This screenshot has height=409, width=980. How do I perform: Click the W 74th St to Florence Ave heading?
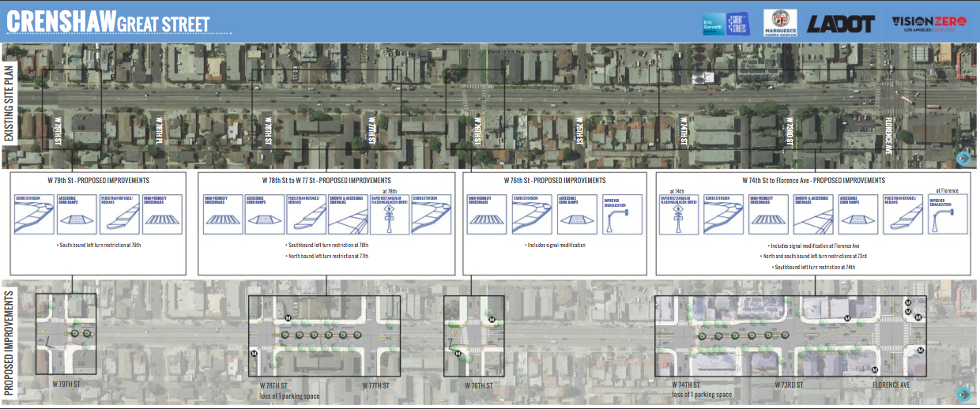click(813, 181)
